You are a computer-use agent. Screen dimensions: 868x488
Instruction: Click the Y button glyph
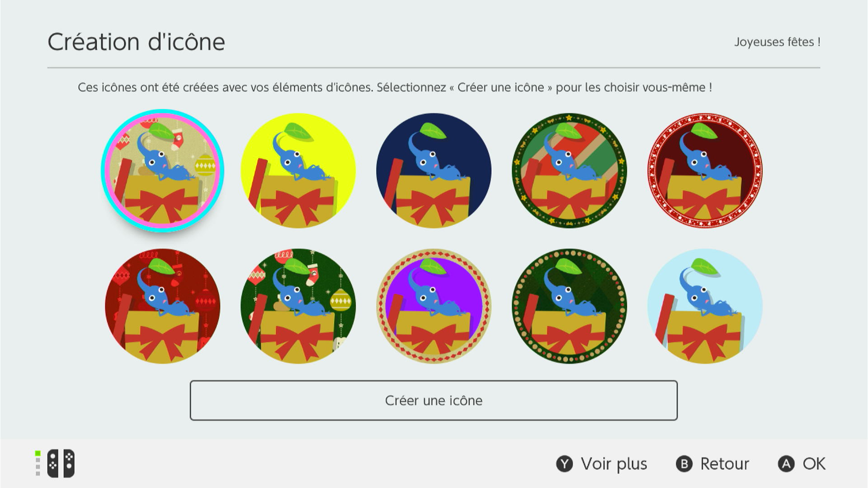click(564, 464)
